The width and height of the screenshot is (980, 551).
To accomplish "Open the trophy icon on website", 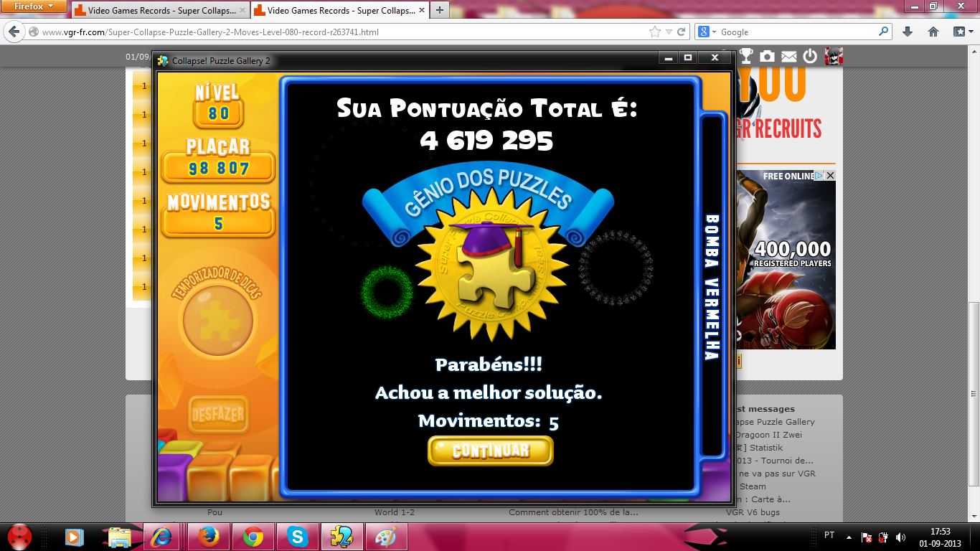I will (746, 56).
